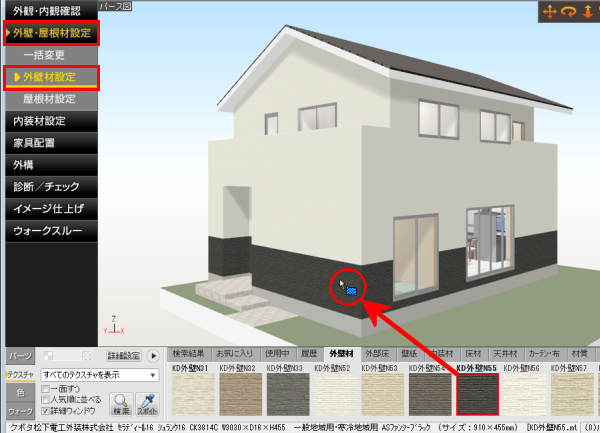Select the パーツ side tab
This screenshot has width=600, height=433.
click(x=21, y=356)
